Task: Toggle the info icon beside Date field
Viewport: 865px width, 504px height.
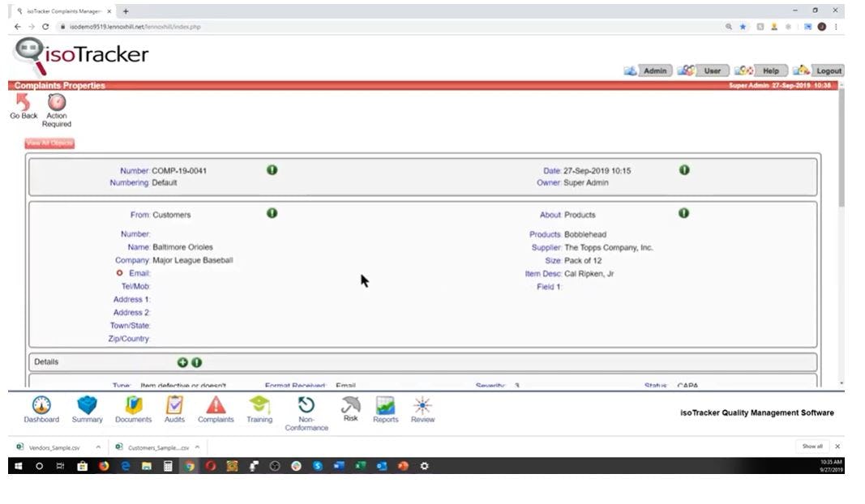Action: coord(684,170)
